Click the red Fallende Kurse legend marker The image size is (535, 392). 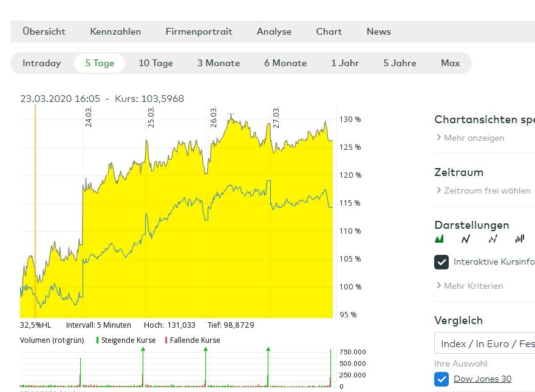click(x=166, y=340)
